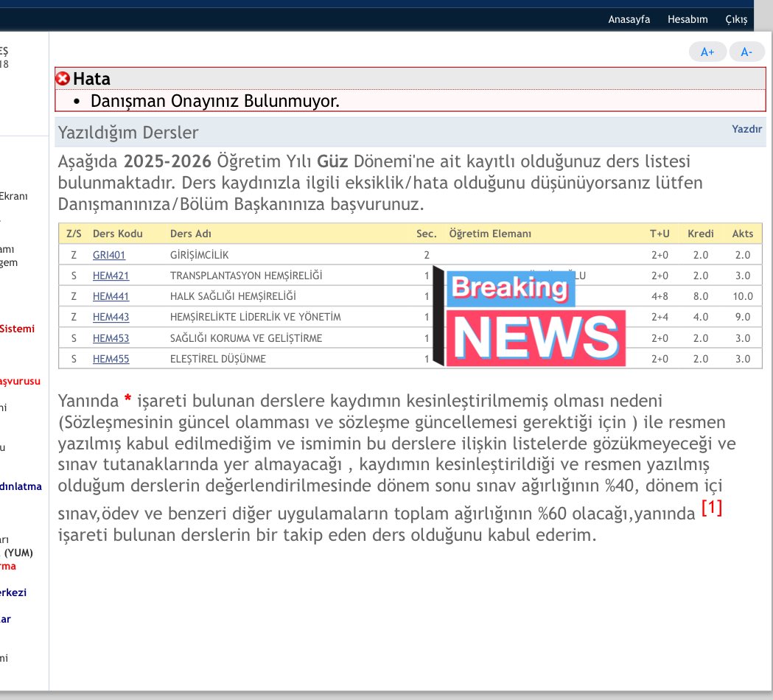Click the Öğretim Elemanı column header
Image resolution: width=773 pixels, height=700 pixels.
pos(490,234)
